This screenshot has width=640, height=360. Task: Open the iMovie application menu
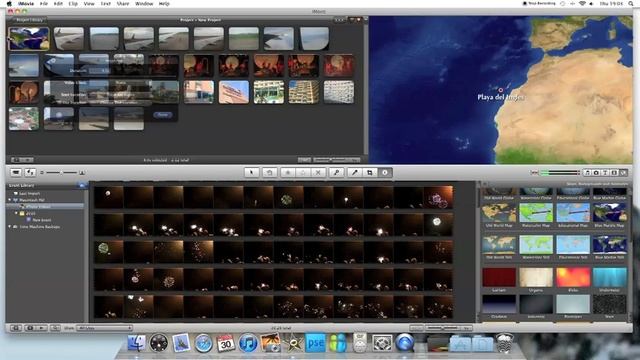coord(26,4)
